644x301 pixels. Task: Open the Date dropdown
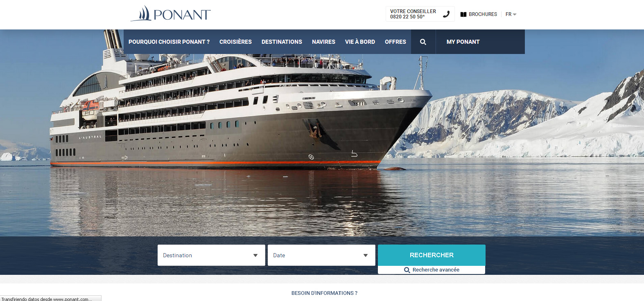pyautogui.click(x=321, y=255)
